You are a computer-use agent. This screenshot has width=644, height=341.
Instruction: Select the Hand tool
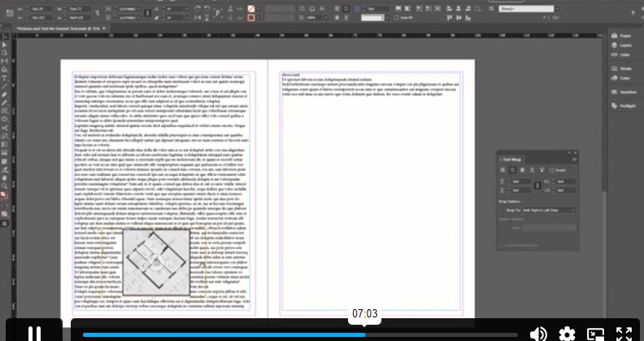point(5,178)
